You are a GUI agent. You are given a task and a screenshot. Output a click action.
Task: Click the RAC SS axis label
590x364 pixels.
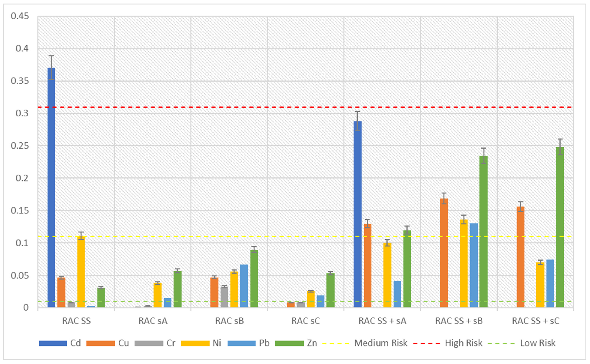(77, 321)
